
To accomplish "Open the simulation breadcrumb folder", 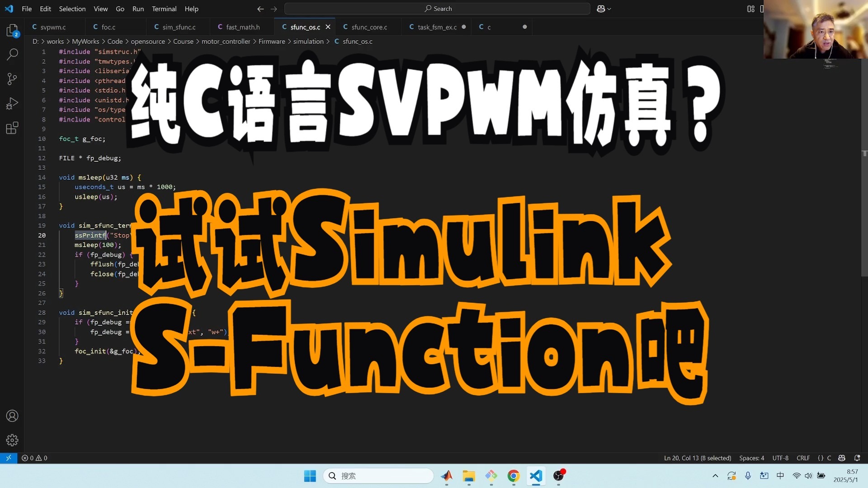I will click(308, 41).
